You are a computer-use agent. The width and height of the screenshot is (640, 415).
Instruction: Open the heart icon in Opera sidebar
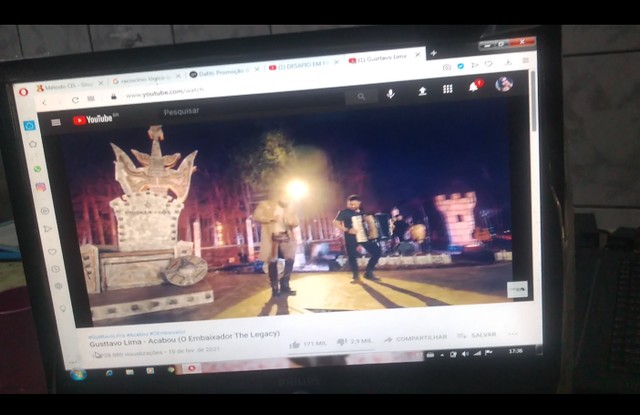point(52,251)
